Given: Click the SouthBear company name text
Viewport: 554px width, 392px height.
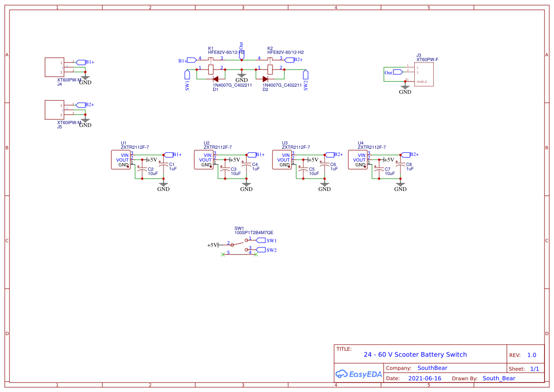Looking at the screenshot, I should point(432,368).
